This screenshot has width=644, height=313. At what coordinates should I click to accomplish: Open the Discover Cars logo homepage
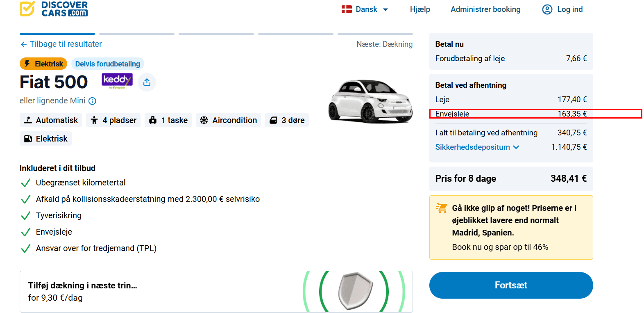54,9
